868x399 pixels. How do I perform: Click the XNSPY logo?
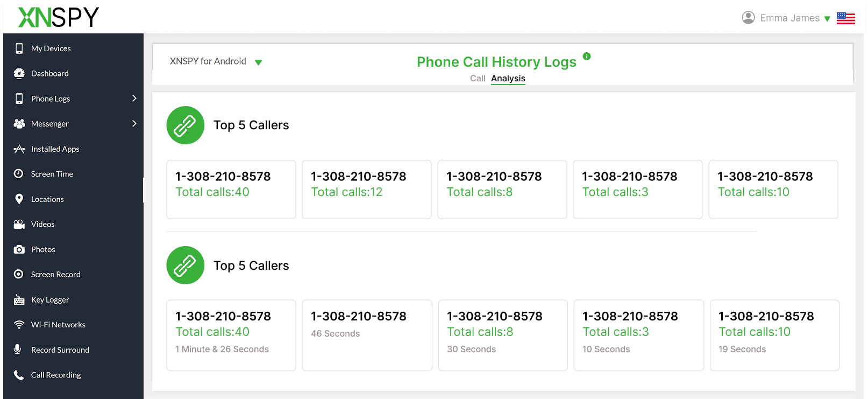(x=59, y=17)
